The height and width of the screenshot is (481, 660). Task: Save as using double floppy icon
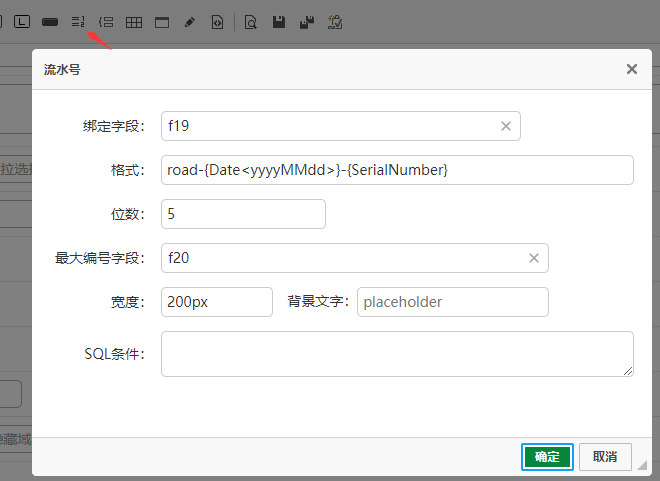click(x=307, y=22)
